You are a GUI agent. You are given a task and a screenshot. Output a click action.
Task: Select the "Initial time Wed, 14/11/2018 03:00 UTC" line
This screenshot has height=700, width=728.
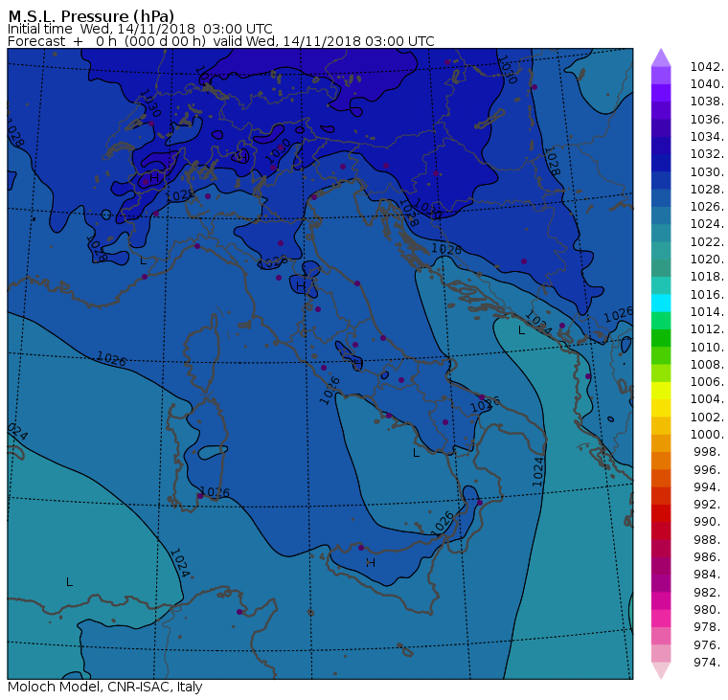point(140,29)
